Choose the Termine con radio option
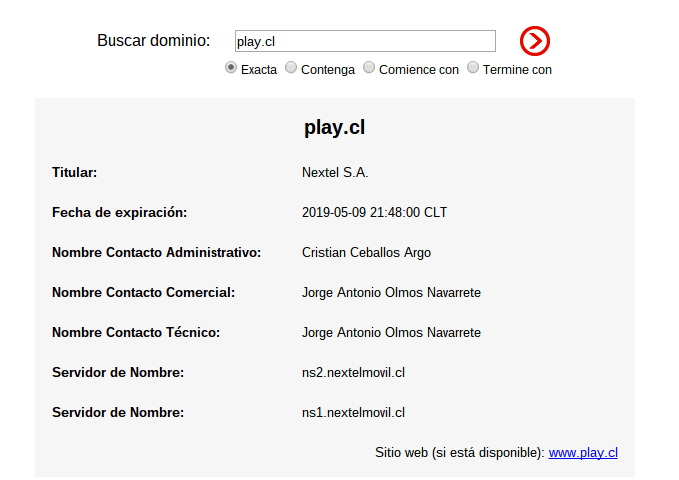 (473, 68)
